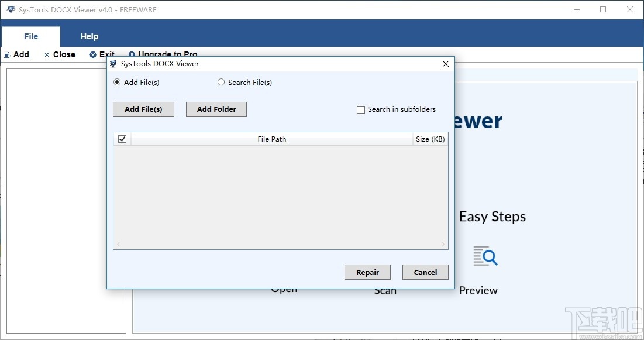Select the Add File(s) radio button
Screen dimensions: 644x340
(x=116, y=82)
